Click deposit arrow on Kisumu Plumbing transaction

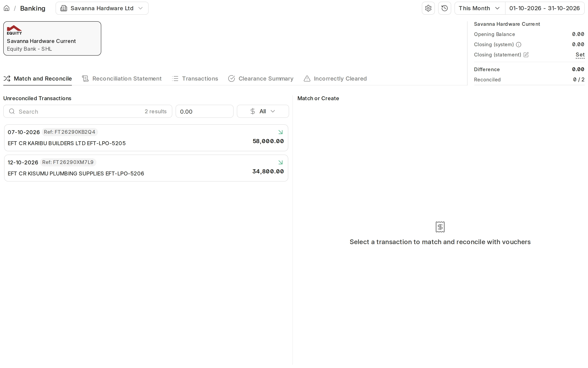click(x=280, y=162)
